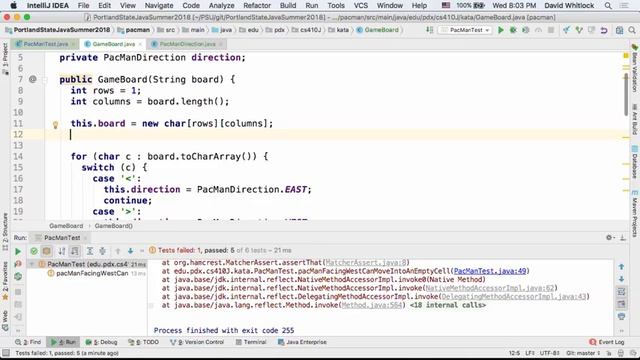This screenshot has width=640, height=360.
Task: Click the Build project icon left of PacManTest
Action: click(429, 30)
